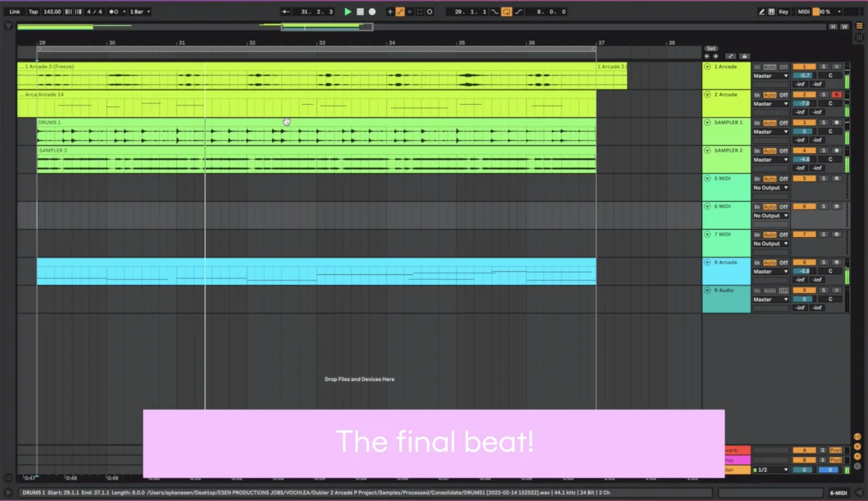Open the metronome settings dropdown arrow
The image size is (868, 501).
[x=124, y=12]
